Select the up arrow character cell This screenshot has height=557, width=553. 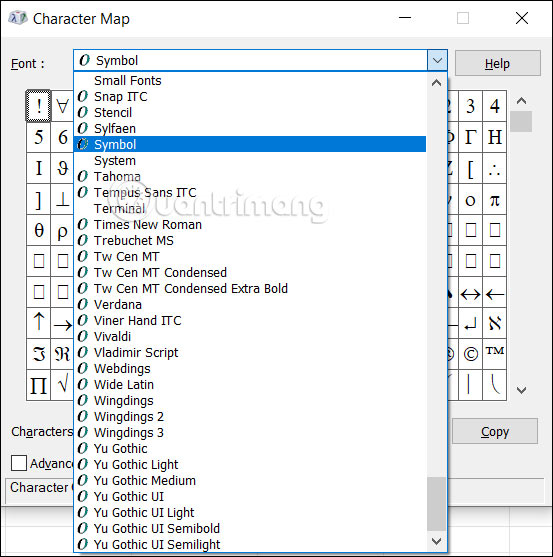39,323
